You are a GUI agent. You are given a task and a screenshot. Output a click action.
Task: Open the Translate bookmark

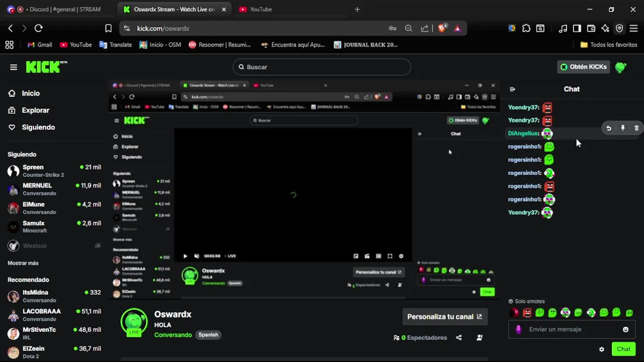(x=116, y=45)
